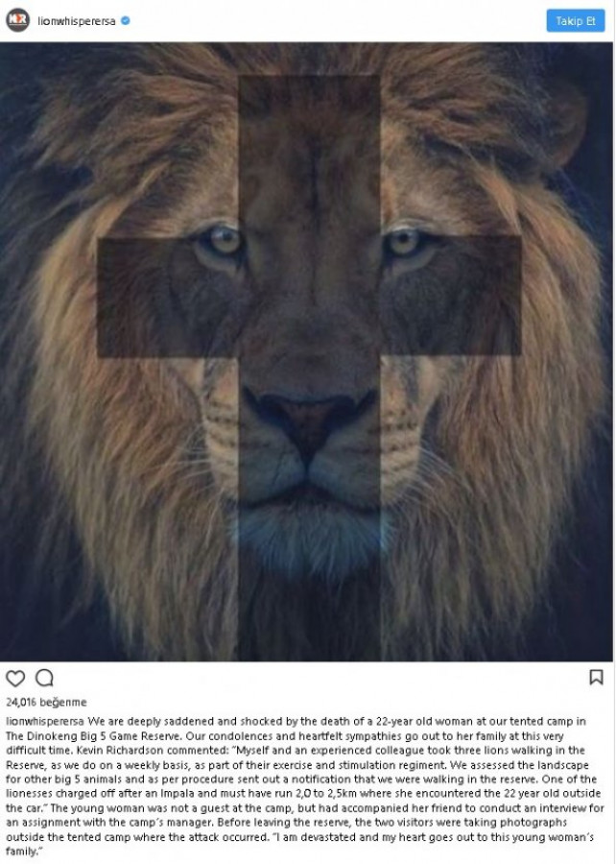
Task: Click the top arm of the dark cross overlay
Action: [x=309, y=156]
